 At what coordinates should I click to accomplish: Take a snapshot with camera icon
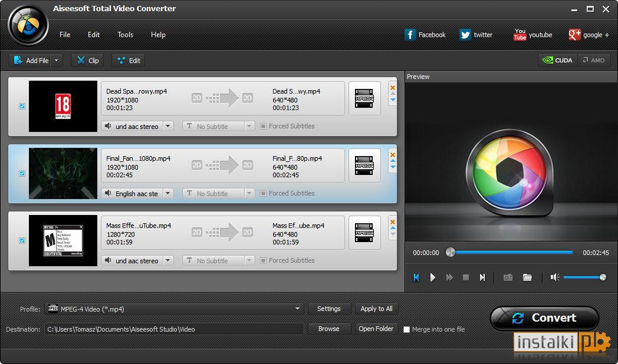pos(508,277)
